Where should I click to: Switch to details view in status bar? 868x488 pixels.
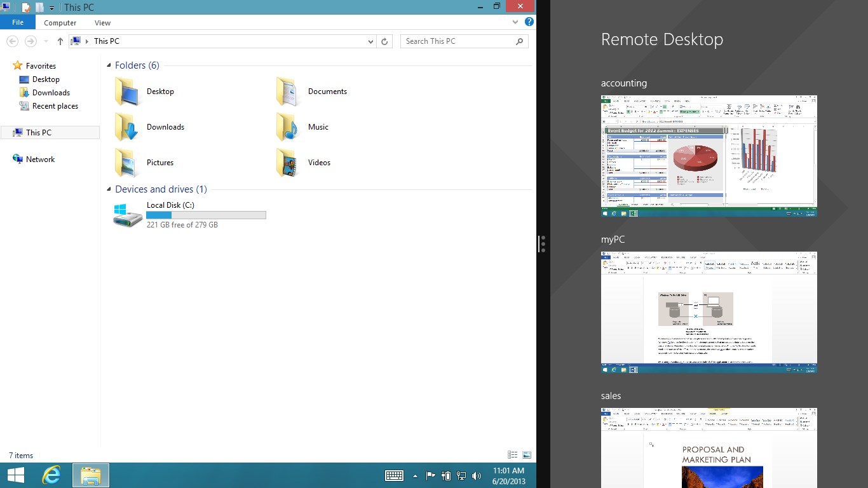coord(513,455)
